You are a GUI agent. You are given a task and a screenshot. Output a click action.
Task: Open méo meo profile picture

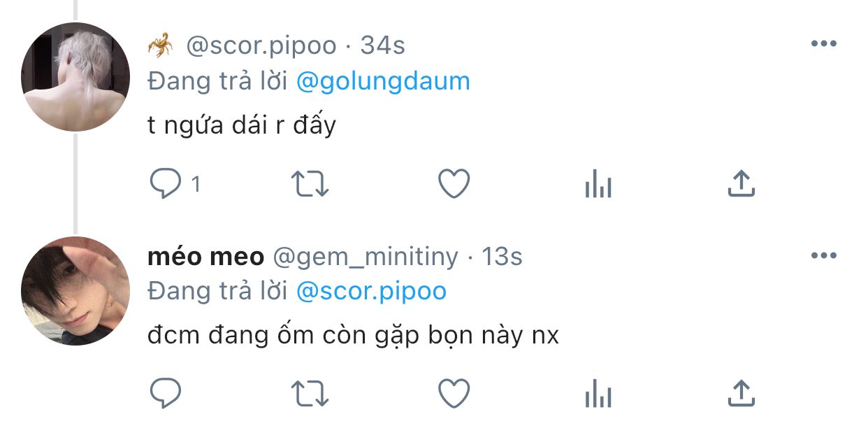point(75,290)
